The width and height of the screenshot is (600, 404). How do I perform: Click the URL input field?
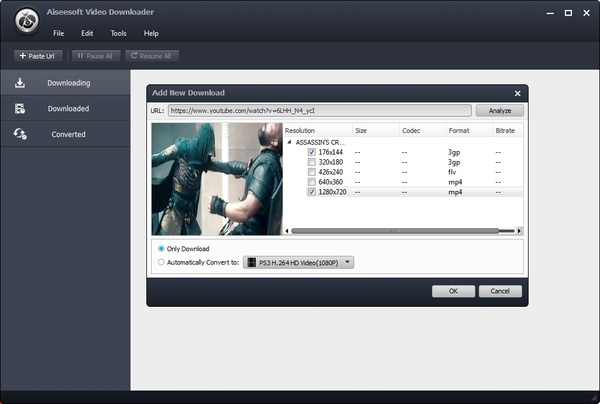pyautogui.click(x=320, y=111)
